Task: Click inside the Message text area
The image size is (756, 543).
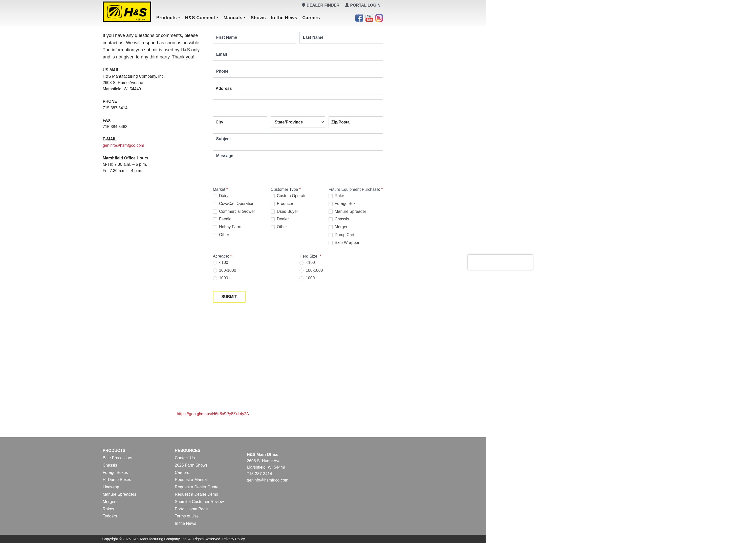Action: (x=298, y=166)
